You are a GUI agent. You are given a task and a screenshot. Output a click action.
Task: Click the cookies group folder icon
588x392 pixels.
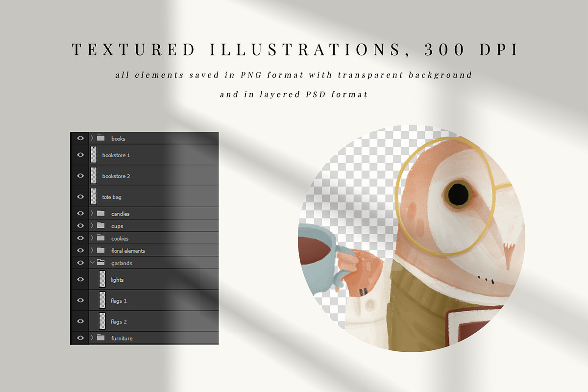101,238
